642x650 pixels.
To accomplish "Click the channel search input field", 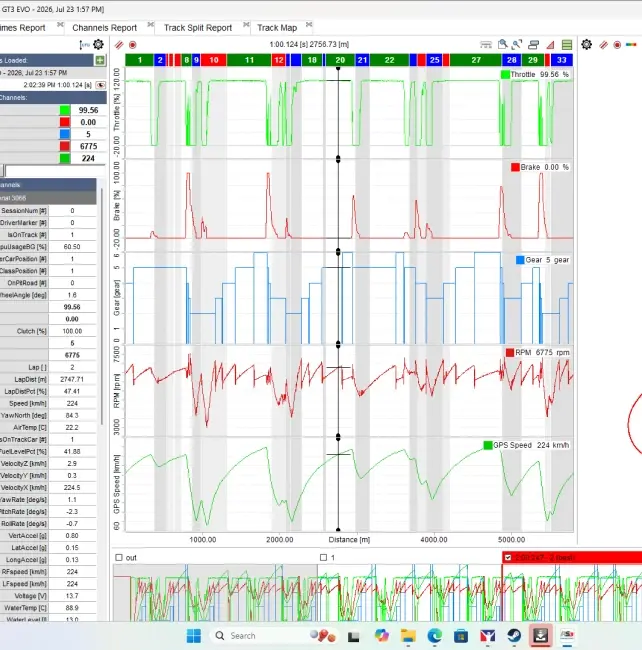I will click(55, 170).
